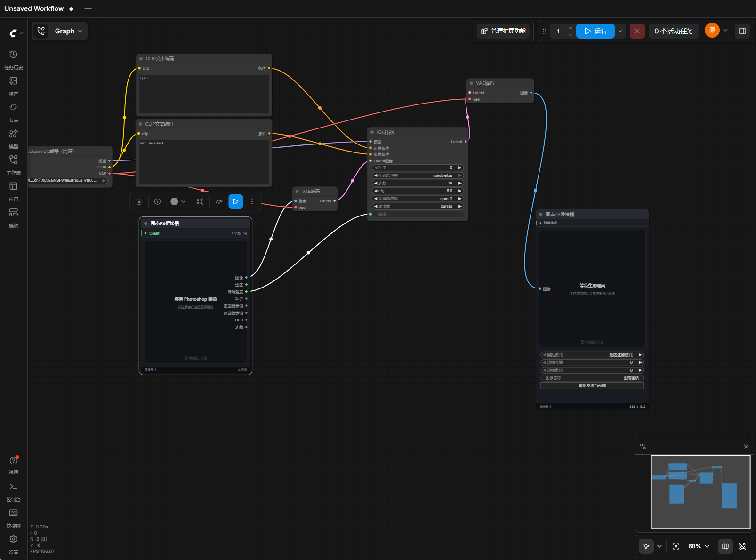
Task: Open the model library sidebar icon
Action: [13, 138]
